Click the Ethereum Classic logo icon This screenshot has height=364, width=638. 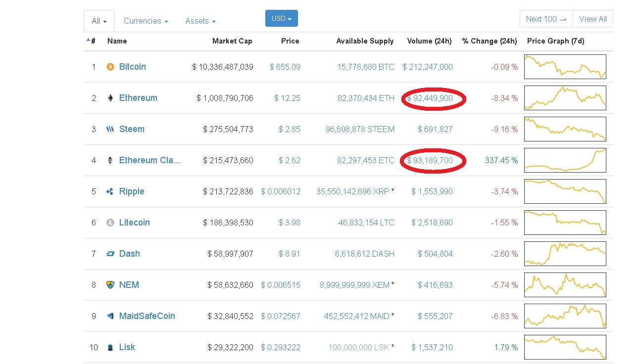pyautogui.click(x=110, y=160)
